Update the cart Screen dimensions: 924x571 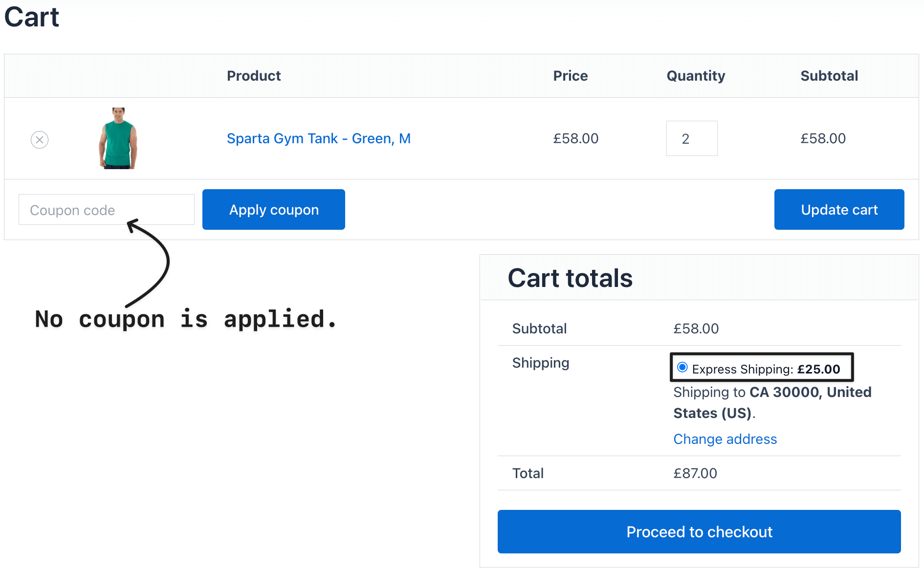point(839,210)
